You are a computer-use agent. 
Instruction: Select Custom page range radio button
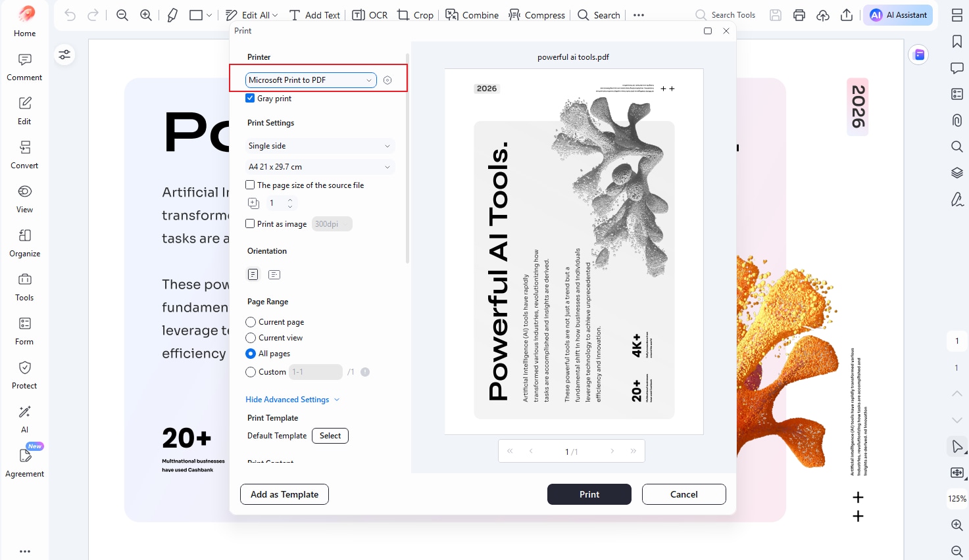(251, 372)
